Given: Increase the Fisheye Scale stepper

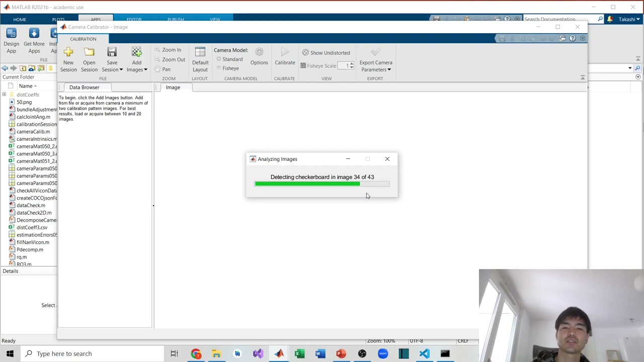Looking at the screenshot, I should (x=352, y=64).
